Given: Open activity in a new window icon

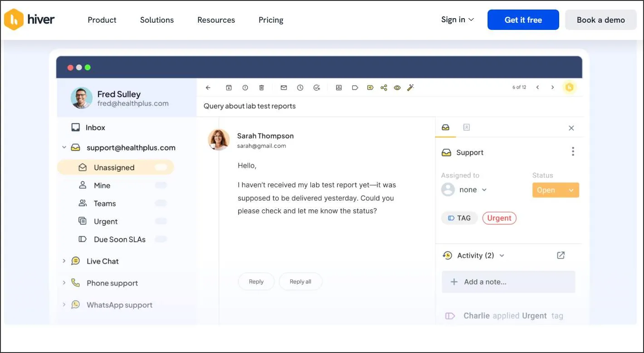Looking at the screenshot, I should (561, 255).
